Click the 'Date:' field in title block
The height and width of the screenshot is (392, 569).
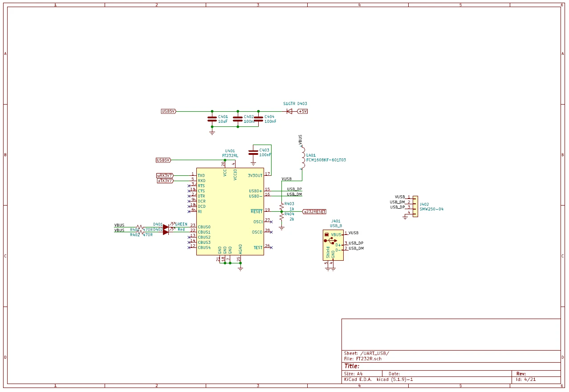point(394,374)
